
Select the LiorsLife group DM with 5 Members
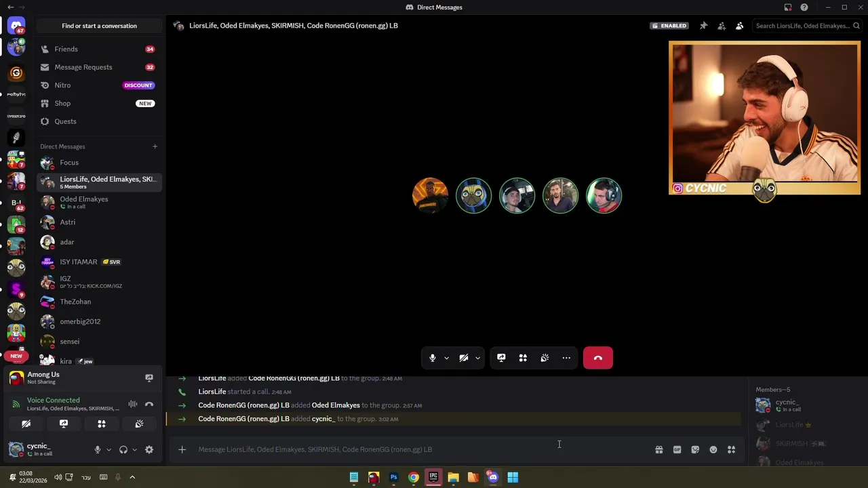click(x=99, y=182)
